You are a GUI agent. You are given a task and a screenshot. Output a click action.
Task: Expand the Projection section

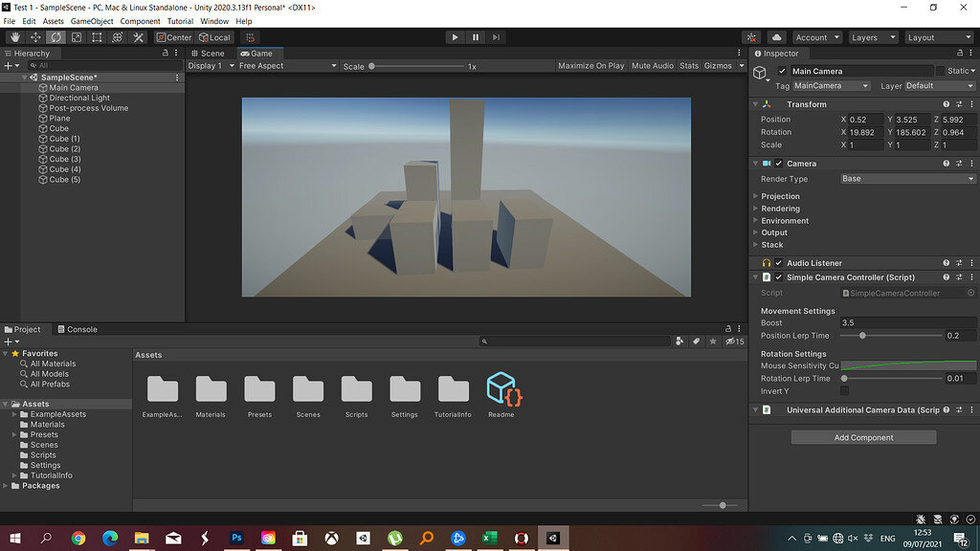(x=780, y=196)
